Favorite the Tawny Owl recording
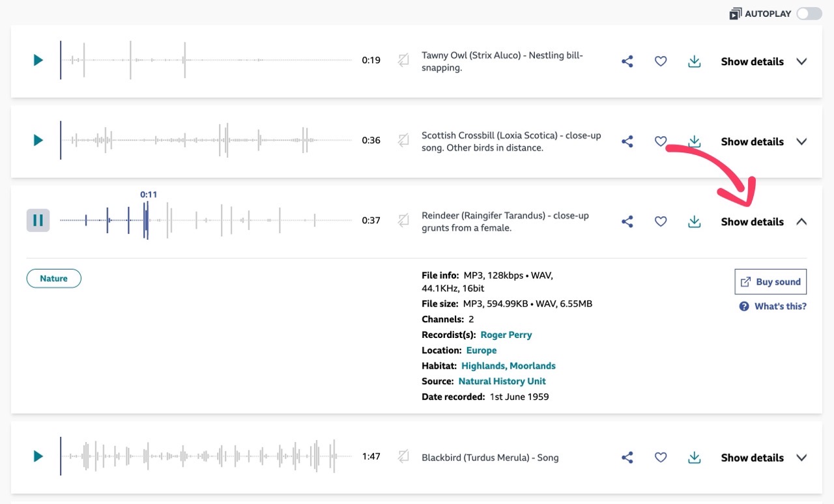The width and height of the screenshot is (834, 504). (x=660, y=61)
